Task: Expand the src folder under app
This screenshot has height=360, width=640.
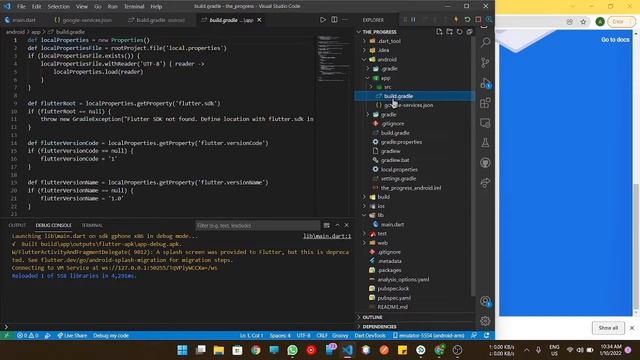Action: click(371, 87)
